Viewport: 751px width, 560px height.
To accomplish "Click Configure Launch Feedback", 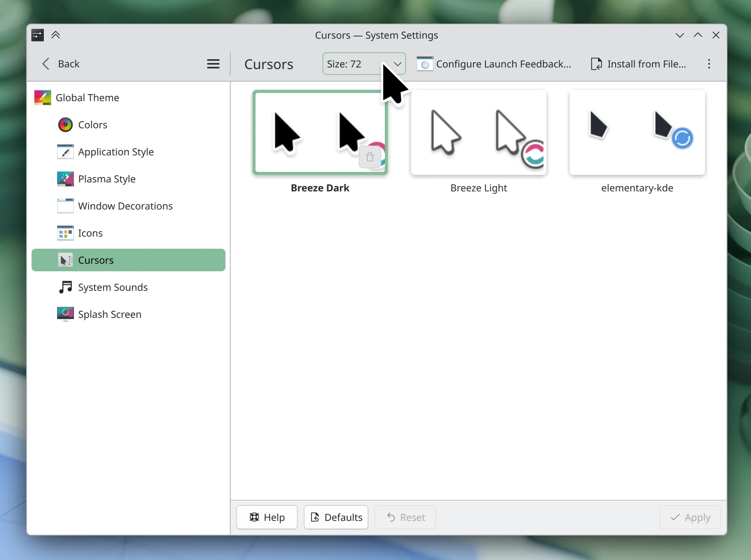I will 494,64.
